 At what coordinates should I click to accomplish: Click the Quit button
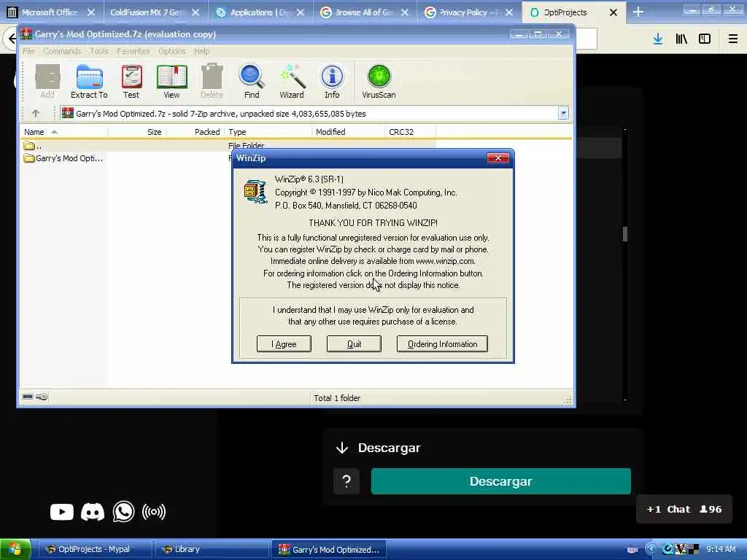click(354, 344)
